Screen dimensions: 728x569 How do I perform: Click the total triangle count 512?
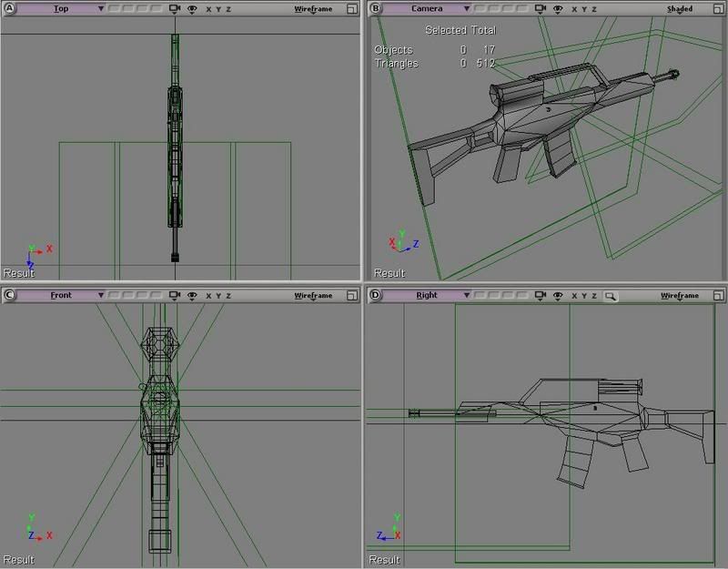pos(486,63)
